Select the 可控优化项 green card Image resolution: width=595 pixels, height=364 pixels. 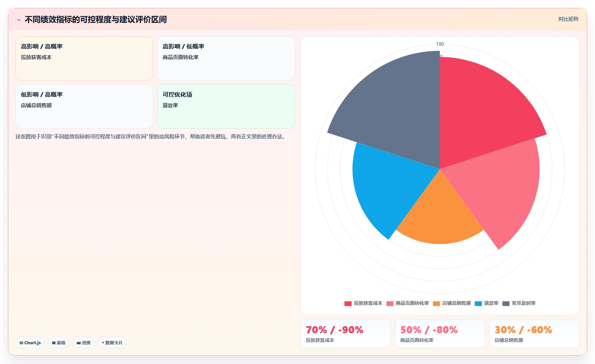226,106
